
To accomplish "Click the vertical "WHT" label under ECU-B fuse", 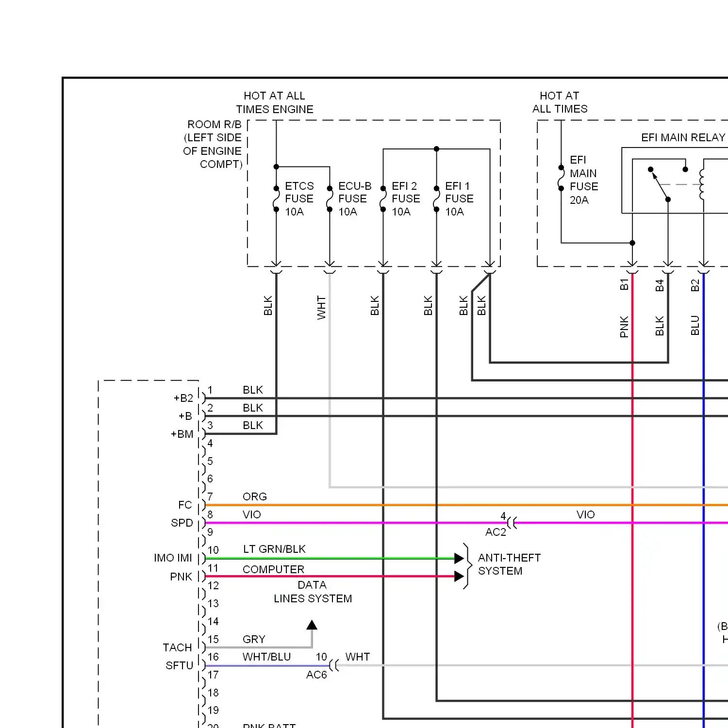I will (x=321, y=308).
